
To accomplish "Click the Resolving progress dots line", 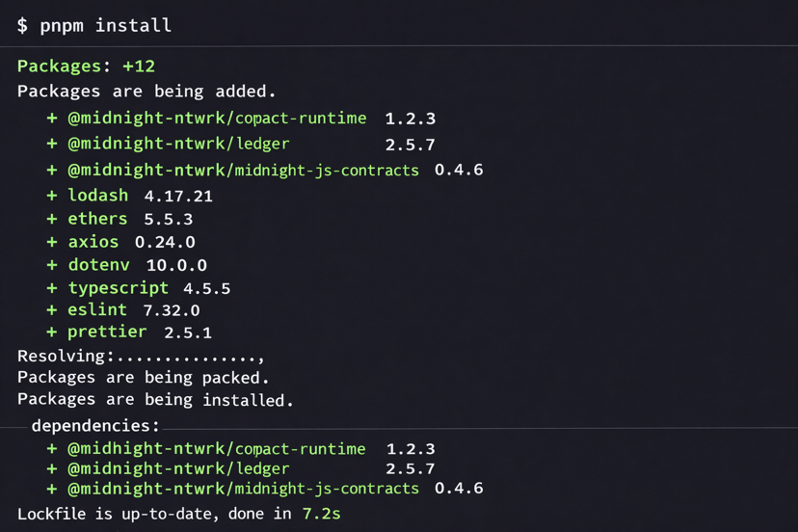I will (141, 356).
